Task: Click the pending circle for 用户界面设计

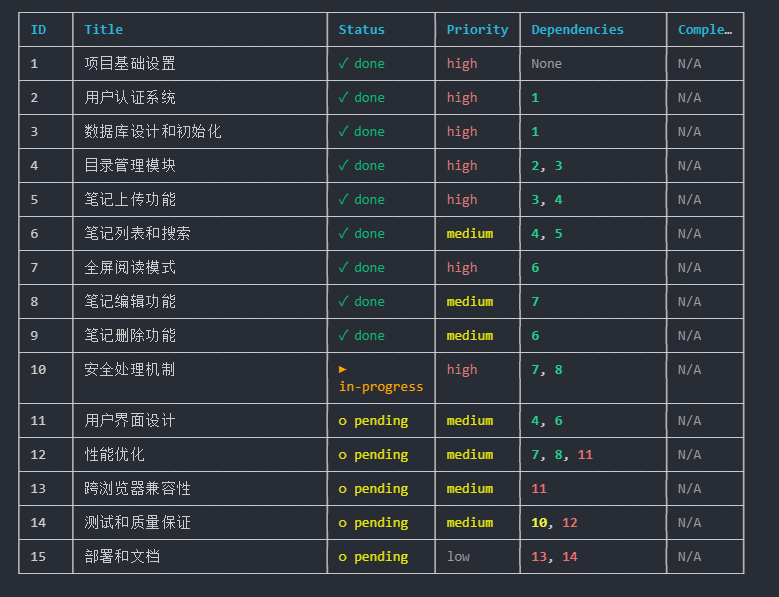Action: 343,421
